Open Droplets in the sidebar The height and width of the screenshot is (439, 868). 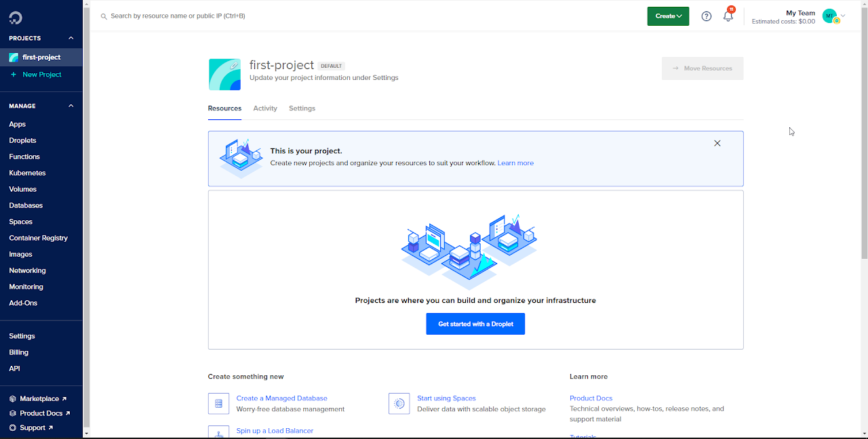[x=22, y=141]
